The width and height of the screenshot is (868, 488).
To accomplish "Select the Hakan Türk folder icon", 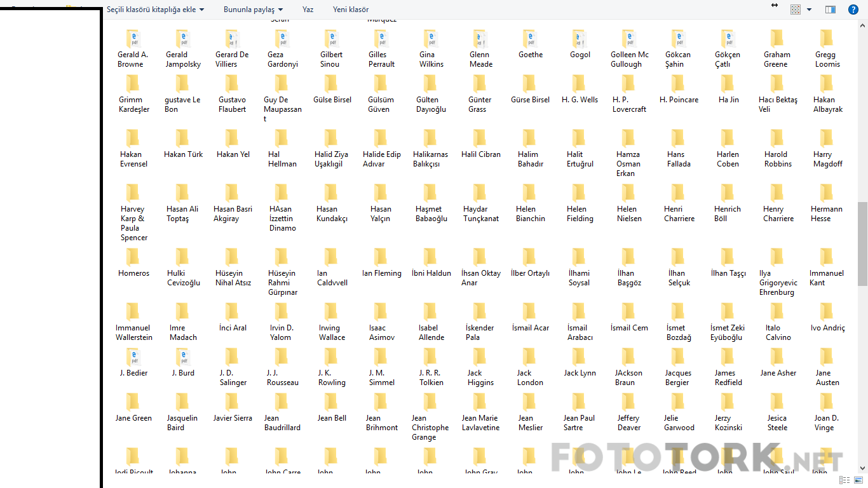I will (x=182, y=139).
